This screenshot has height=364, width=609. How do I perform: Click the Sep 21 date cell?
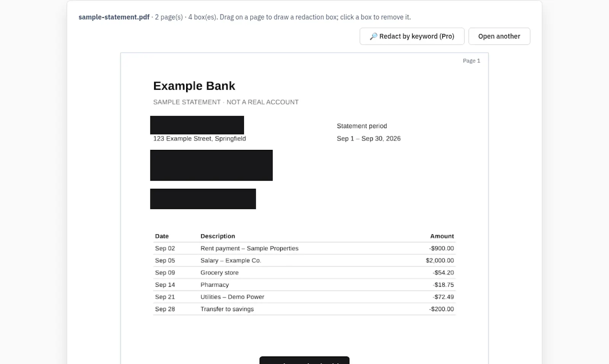tap(165, 297)
